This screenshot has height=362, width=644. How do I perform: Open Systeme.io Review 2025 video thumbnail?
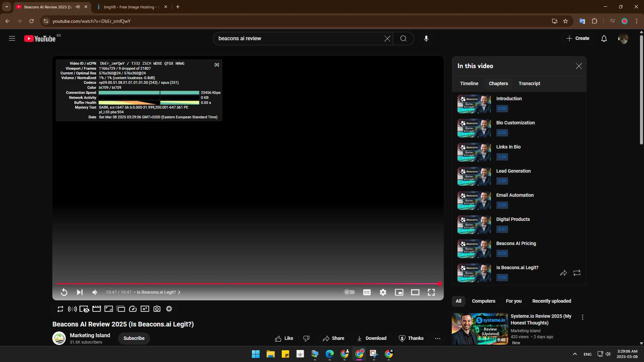(x=480, y=329)
